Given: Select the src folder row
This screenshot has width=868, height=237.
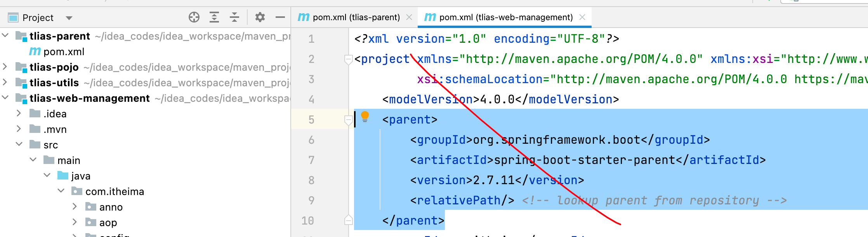Looking at the screenshot, I should point(146,145).
